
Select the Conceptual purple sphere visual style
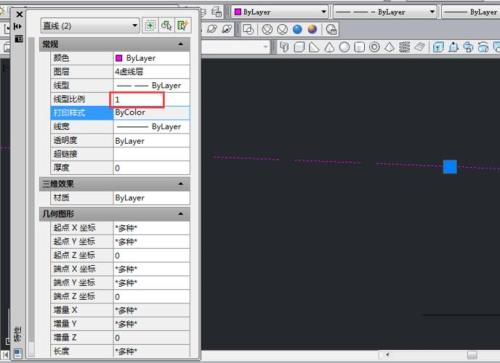(x=312, y=30)
